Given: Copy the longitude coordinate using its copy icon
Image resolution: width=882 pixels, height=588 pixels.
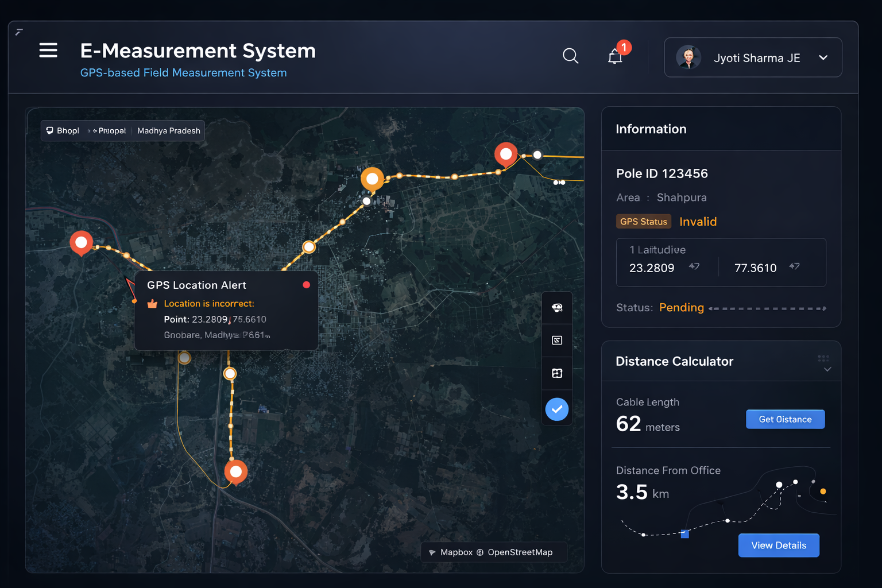Looking at the screenshot, I should [x=795, y=266].
